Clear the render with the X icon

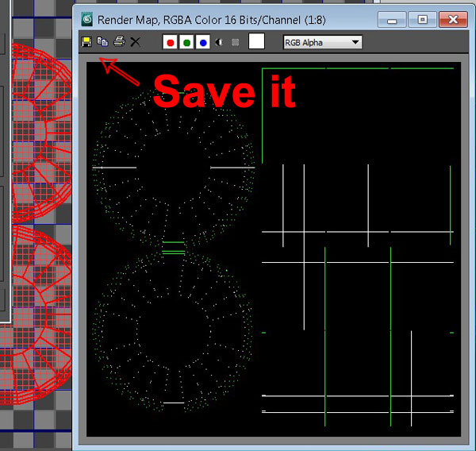point(135,41)
